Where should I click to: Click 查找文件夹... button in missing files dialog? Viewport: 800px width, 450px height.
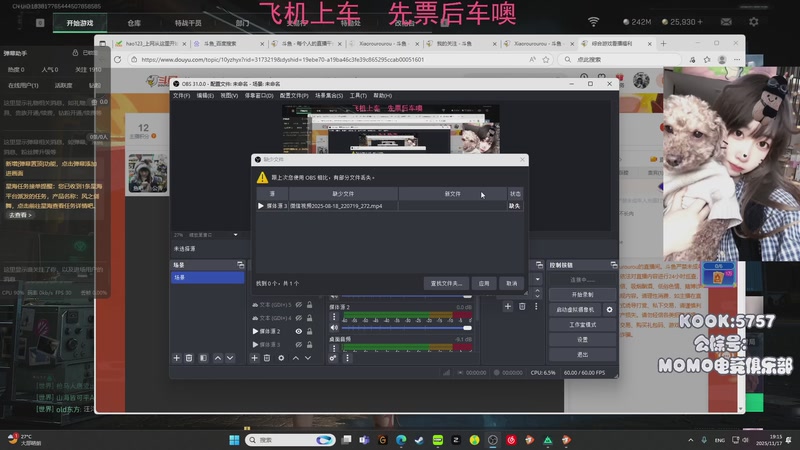pos(446,283)
